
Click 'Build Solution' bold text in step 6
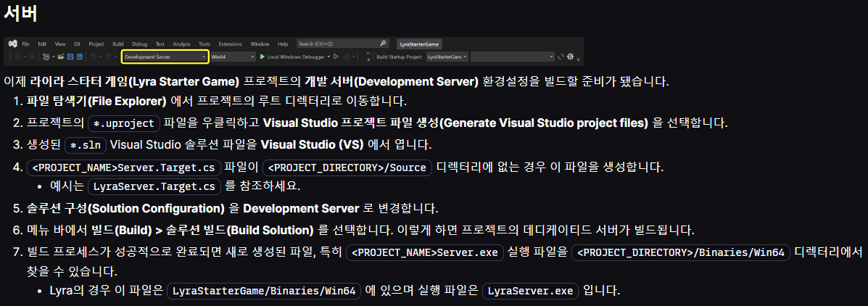coord(270,230)
